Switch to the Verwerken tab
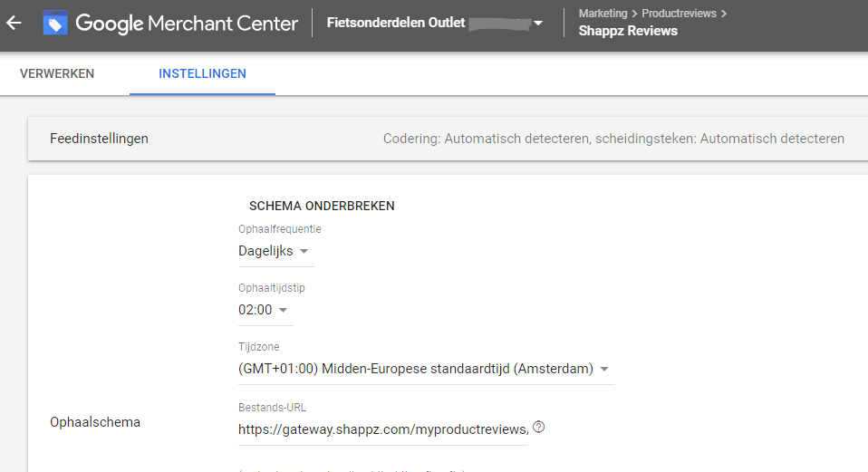Viewport: 868px width, 472px height. pyautogui.click(x=57, y=73)
